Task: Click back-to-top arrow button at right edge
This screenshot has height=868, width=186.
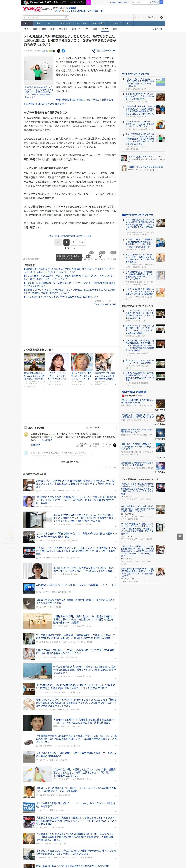Action: pyautogui.click(x=180, y=536)
